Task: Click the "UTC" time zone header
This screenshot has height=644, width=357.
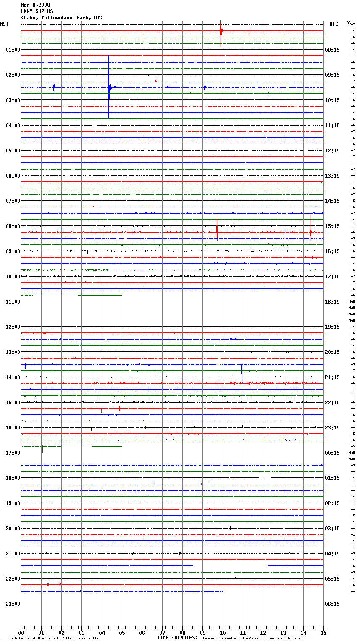Action: [333, 24]
